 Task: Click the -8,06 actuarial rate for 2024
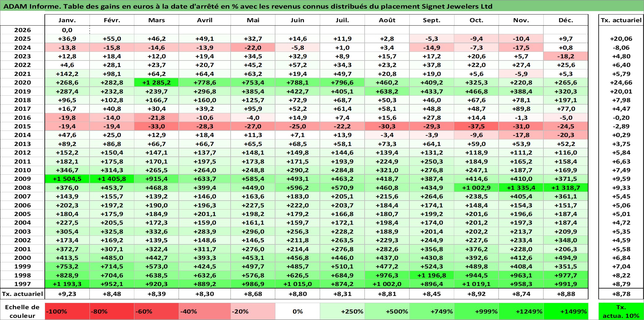click(x=621, y=48)
